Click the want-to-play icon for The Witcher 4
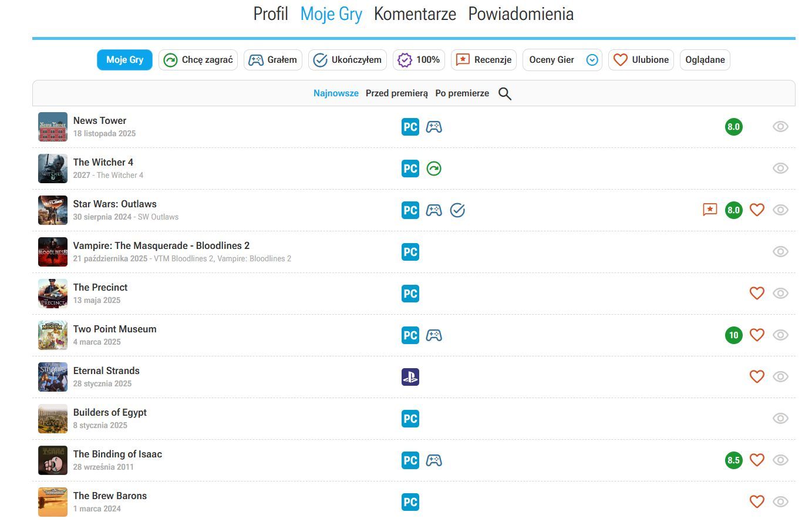 433,169
